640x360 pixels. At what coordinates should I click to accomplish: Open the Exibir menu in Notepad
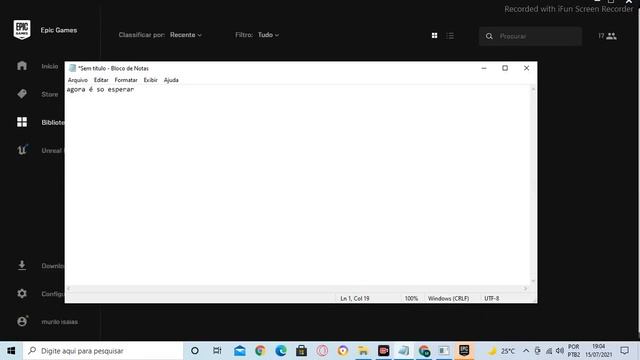pyautogui.click(x=150, y=80)
